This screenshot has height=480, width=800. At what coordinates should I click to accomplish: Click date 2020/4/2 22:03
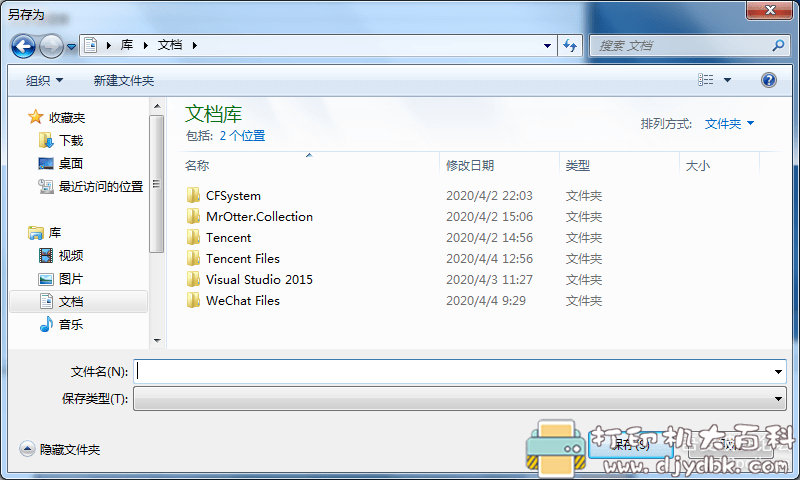tap(489, 196)
